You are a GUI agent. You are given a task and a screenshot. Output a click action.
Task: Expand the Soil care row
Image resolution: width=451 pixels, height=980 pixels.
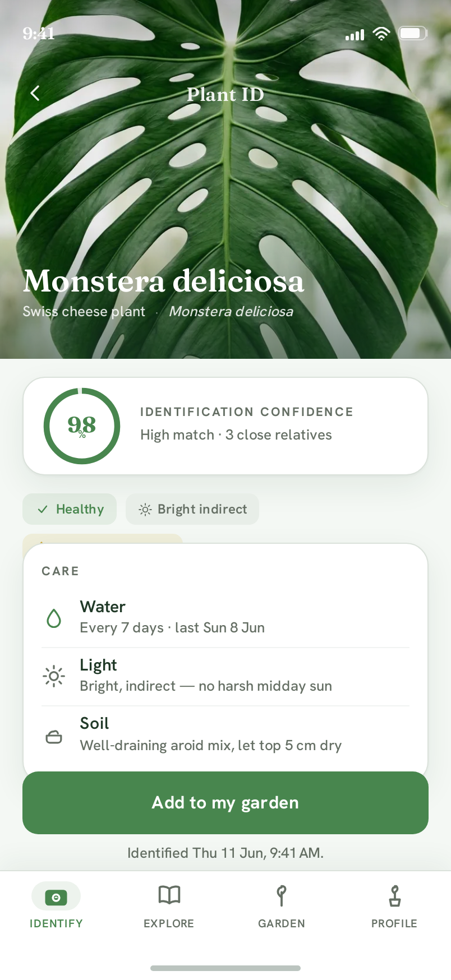coord(225,735)
